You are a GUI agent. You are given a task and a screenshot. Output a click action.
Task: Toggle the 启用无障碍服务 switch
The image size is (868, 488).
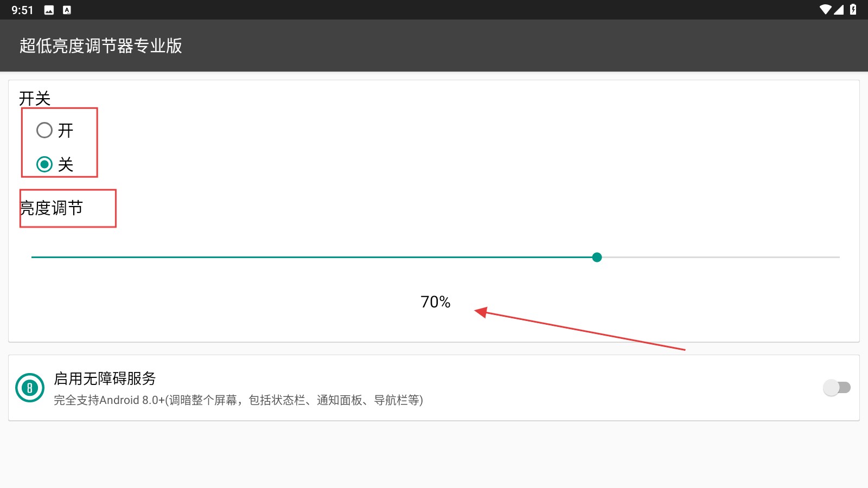pyautogui.click(x=837, y=388)
